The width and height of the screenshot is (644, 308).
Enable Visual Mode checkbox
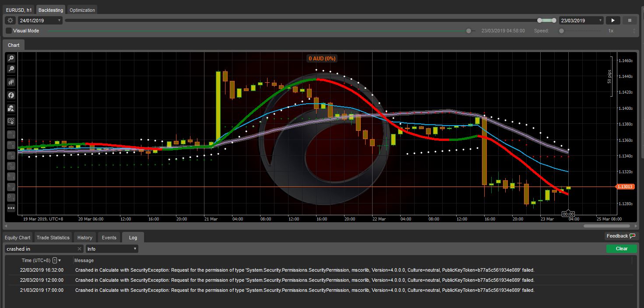pos(9,31)
